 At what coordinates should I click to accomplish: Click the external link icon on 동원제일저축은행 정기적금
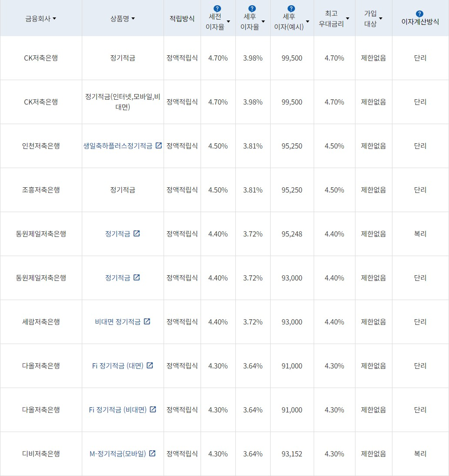pyautogui.click(x=137, y=233)
